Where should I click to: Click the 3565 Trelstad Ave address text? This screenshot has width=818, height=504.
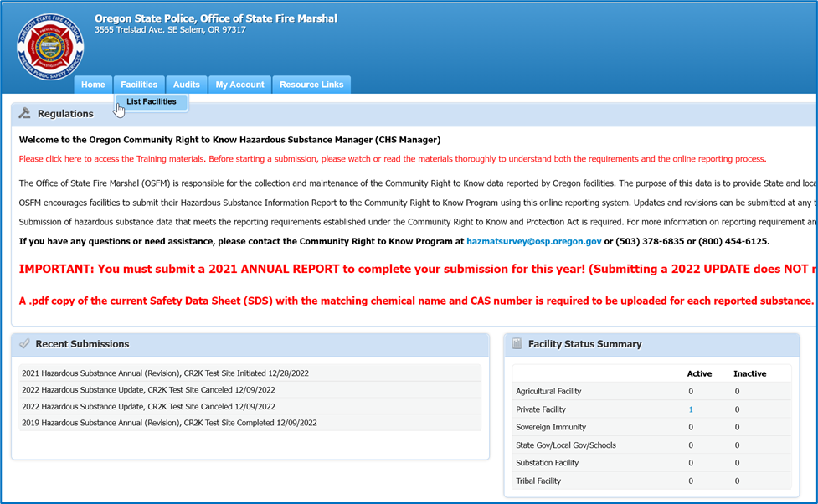click(170, 30)
